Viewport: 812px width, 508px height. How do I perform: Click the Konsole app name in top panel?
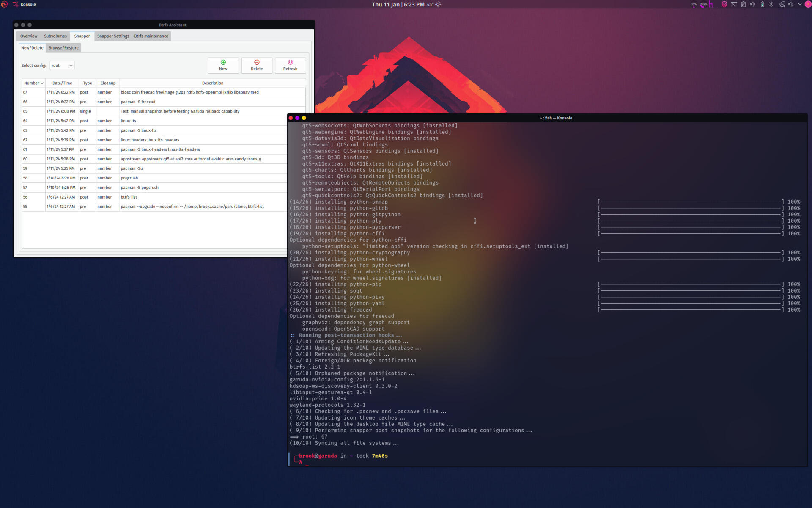click(x=28, y=4)
